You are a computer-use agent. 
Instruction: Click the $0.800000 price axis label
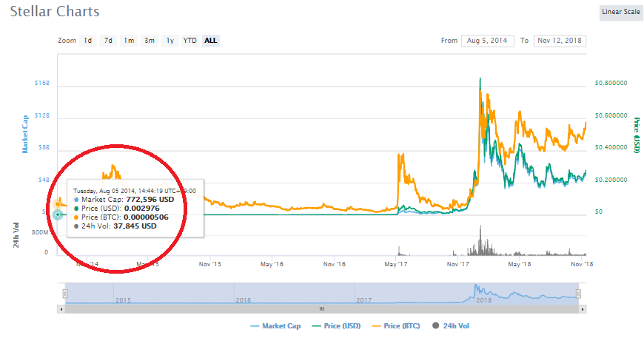coord(611,83)
